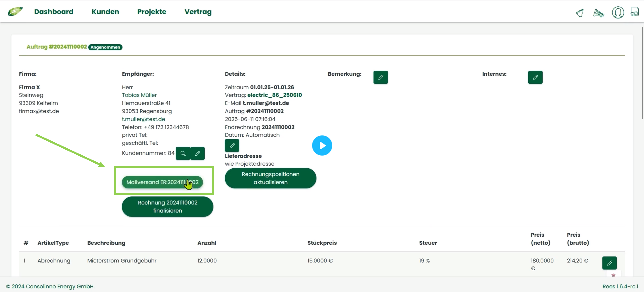This screenshot has height=292, width=644.
Task: Click wie Projektadresse delivery text
Action: tap(250, 164)
